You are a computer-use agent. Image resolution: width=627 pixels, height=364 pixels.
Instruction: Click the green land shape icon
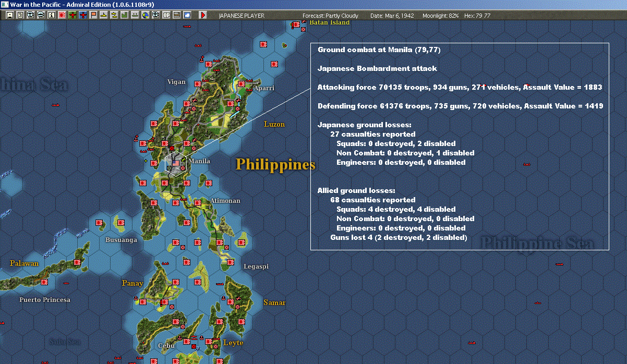(125, 15)
